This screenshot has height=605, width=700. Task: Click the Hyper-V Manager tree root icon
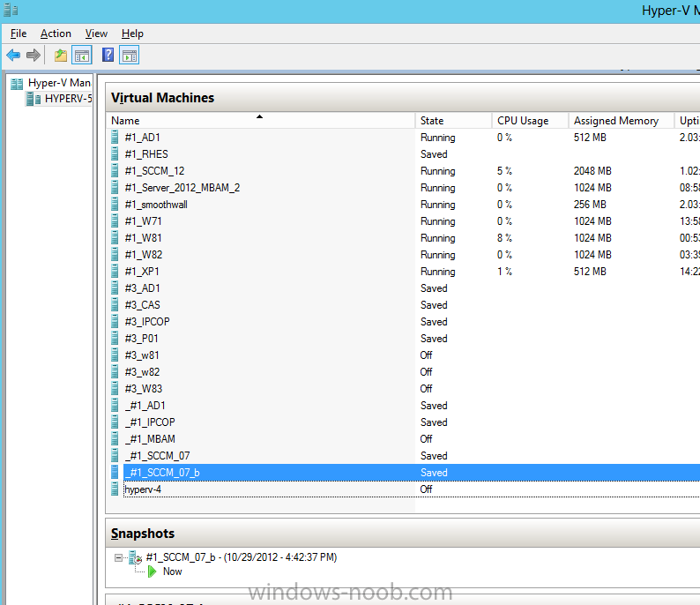tap(17, 84)
